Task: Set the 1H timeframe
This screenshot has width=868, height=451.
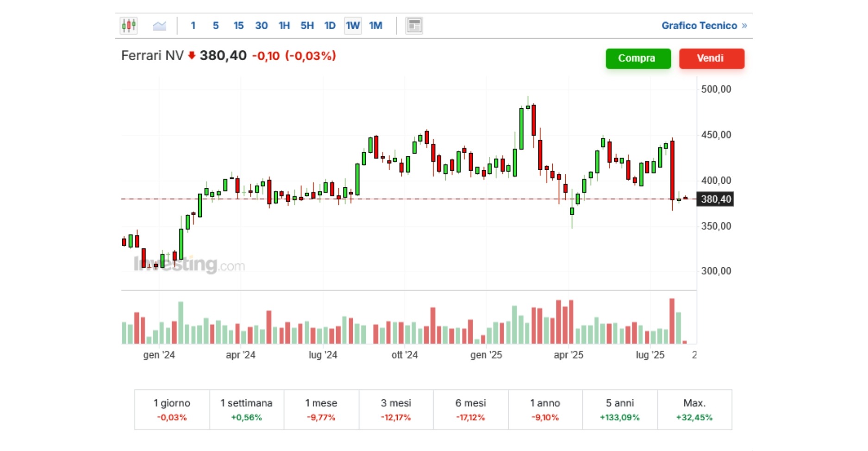Action: click(x=284, y=25)
